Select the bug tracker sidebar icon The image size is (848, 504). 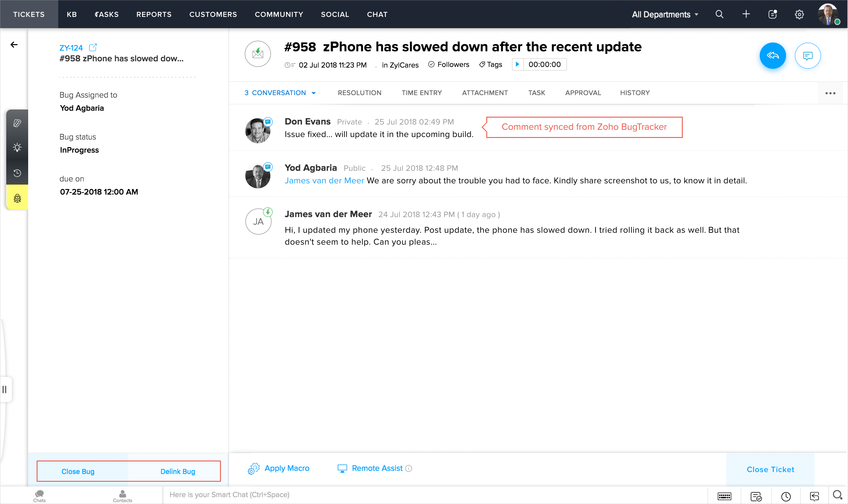17,198
